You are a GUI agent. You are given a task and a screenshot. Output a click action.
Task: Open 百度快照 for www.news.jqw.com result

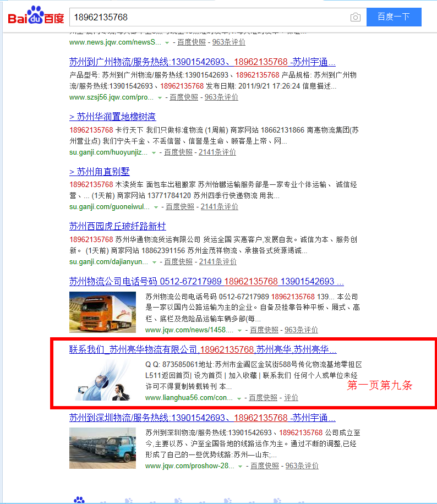[192, 42]
